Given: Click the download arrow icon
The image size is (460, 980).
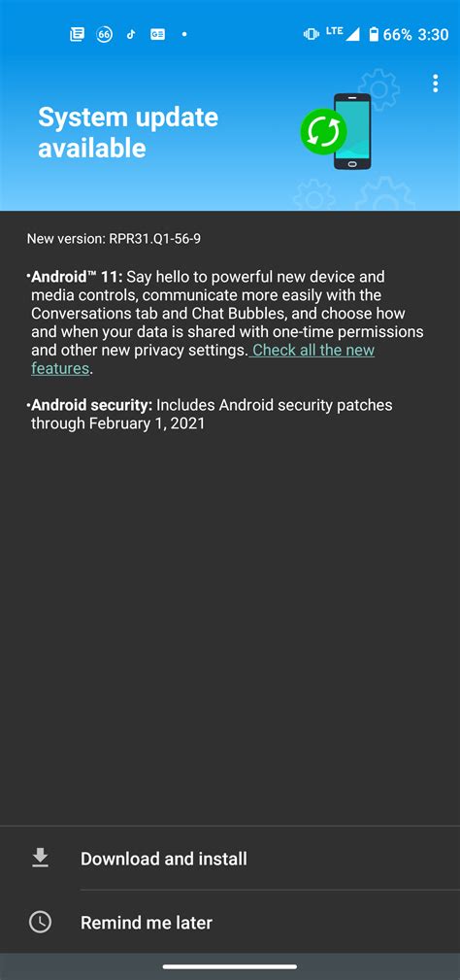Looking at the screenshot, I should pos(41,859).
